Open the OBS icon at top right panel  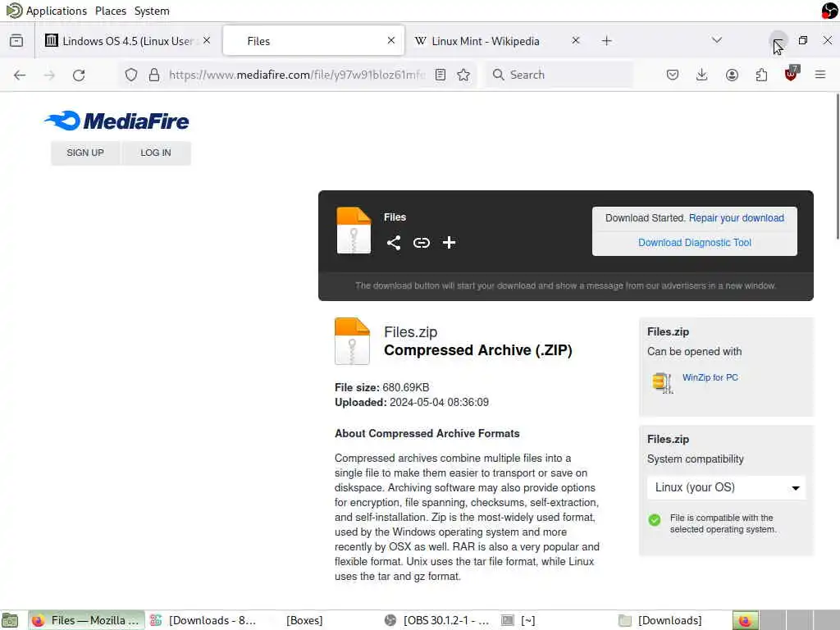[829, 11]
